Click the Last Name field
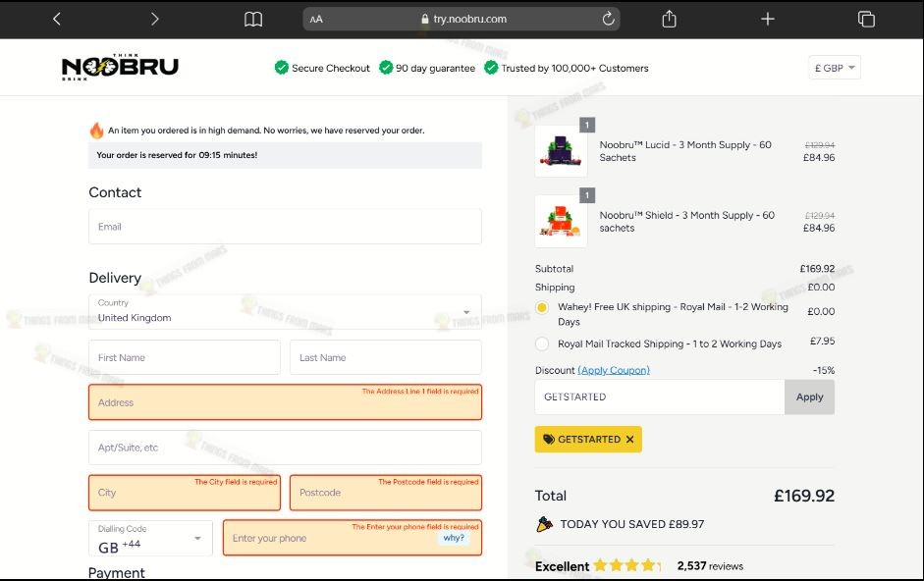The image size is (924, 581). coord(385,357)
